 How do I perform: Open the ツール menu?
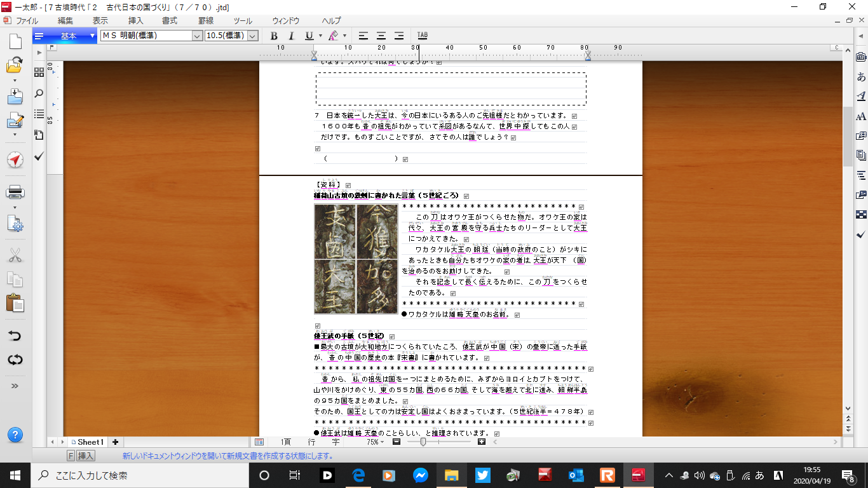tap(243, 21)
